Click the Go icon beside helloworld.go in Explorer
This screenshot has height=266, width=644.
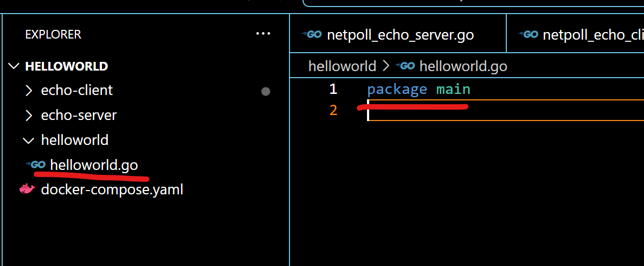[36, 164]
